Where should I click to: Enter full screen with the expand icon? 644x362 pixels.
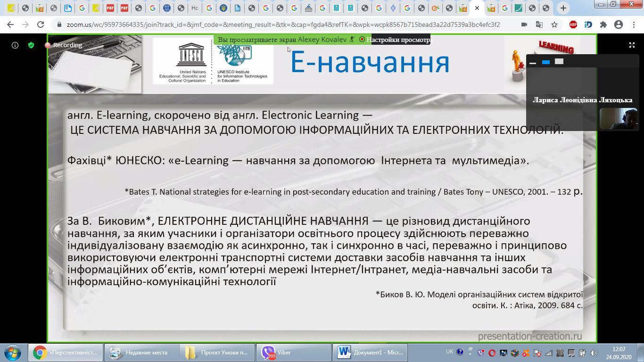(632, 45)
